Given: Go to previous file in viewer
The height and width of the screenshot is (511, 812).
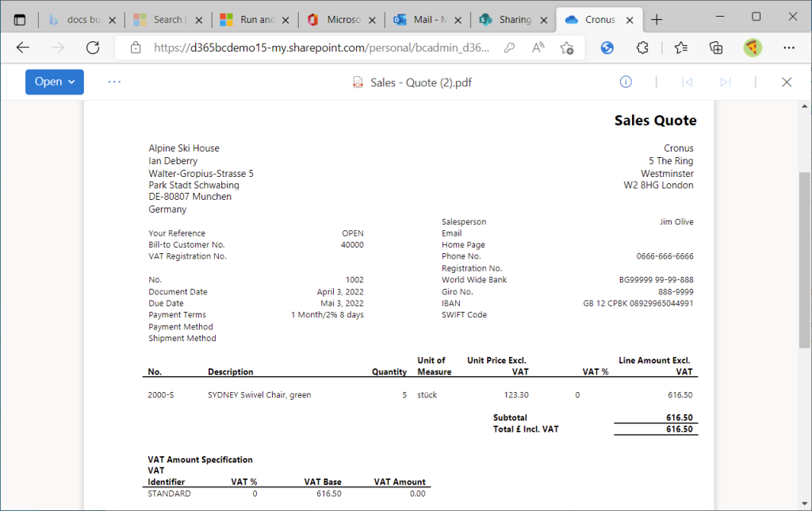Looking at the screenshot, I should [x=688, y=82].
